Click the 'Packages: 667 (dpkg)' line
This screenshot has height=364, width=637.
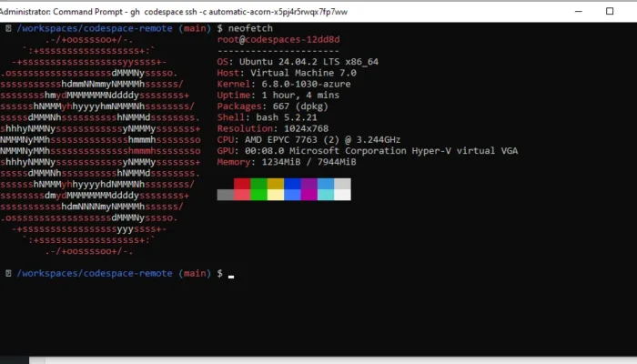point(272,106)
